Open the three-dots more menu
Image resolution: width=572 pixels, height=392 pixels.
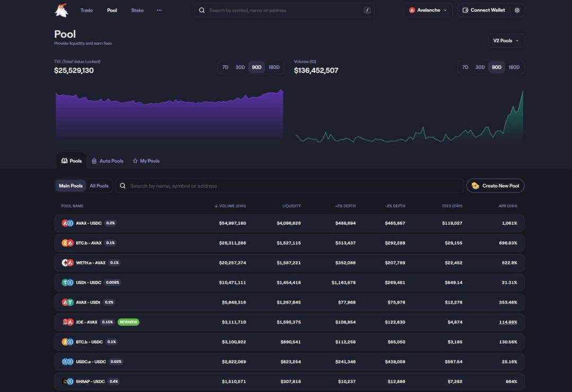tap(159, 10)
